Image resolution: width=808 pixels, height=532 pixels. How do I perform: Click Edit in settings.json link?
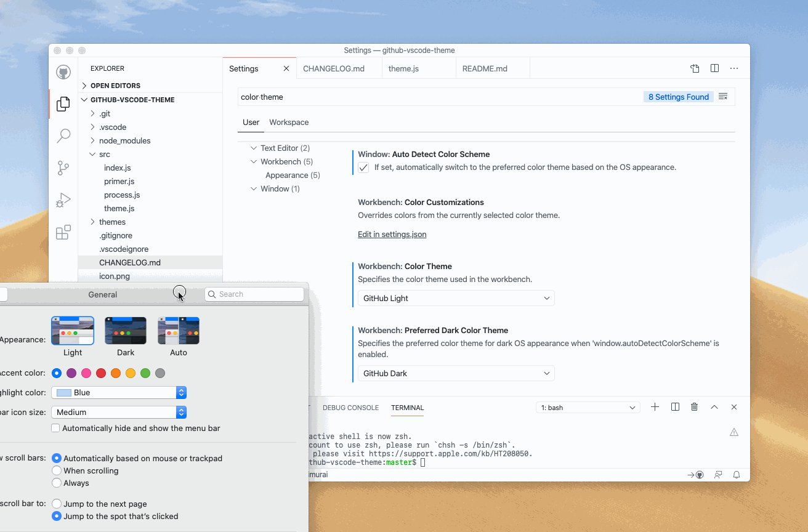(x=392, y=234)
